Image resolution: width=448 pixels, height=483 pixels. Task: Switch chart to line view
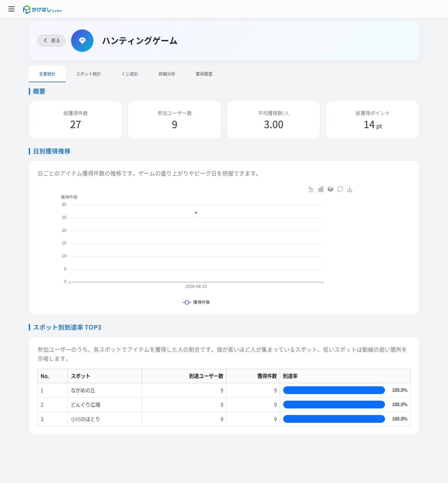tap(311, 189)
